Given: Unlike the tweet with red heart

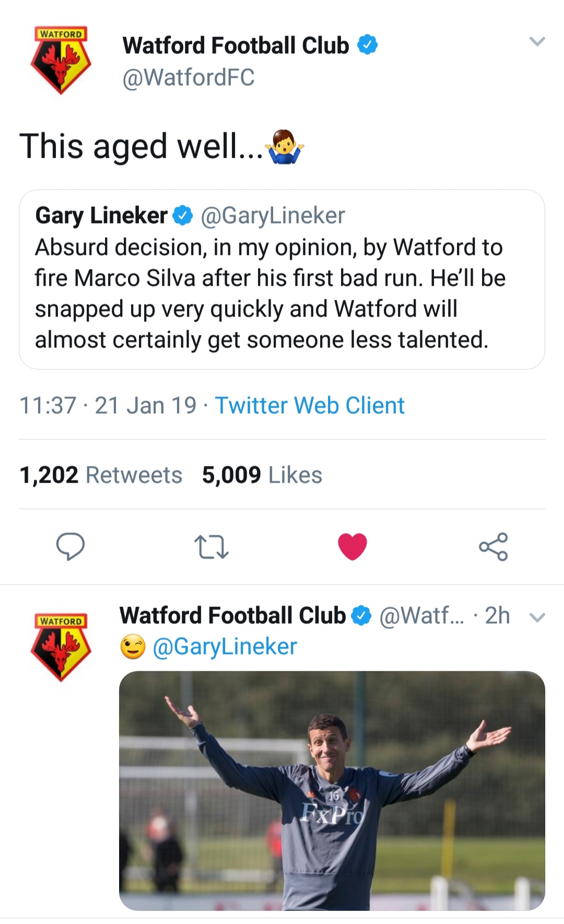Looking at the screenshot, I should pos(352,546).
